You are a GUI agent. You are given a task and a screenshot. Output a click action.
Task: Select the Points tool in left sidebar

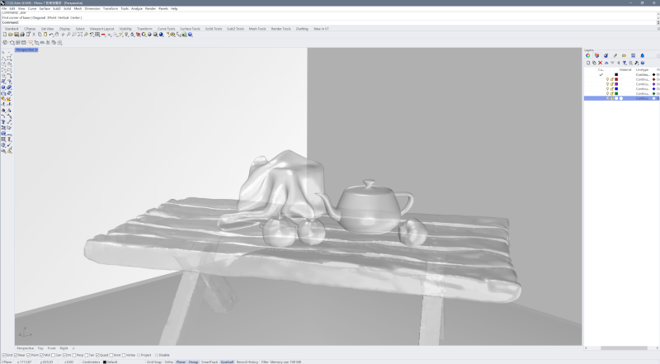coord(9,53)
